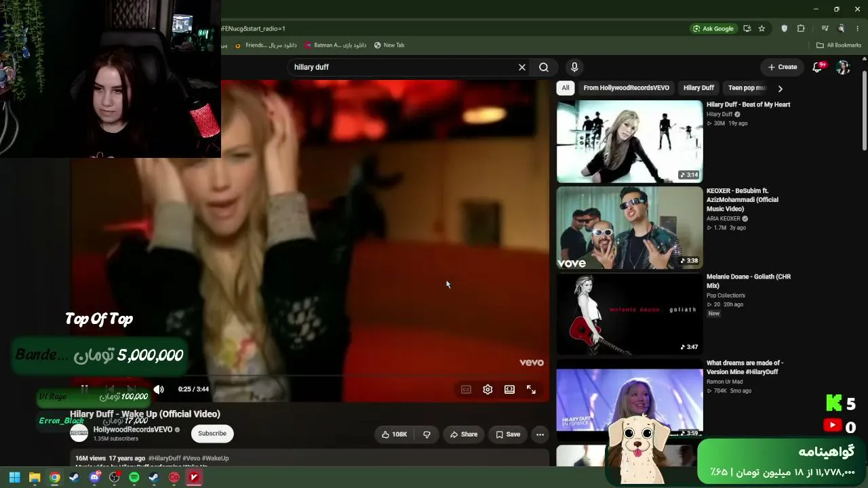868x488 pixels.
Task: Open the HollywoodRecordsVEVO channel name
Action: [x=133, y=430]
